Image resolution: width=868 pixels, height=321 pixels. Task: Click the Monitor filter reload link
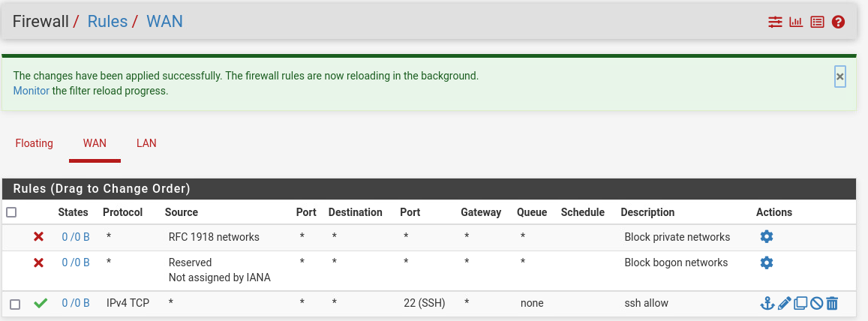coord(31,91)
